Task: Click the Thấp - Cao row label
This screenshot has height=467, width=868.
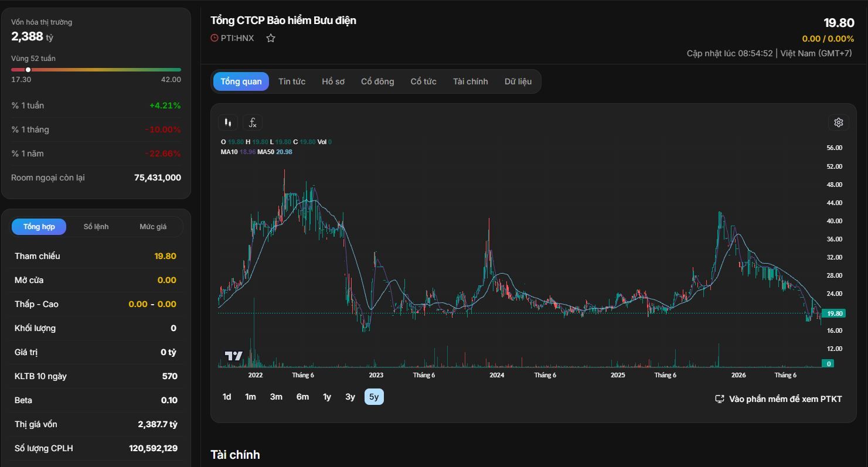Action: click(x=36, y=304)
